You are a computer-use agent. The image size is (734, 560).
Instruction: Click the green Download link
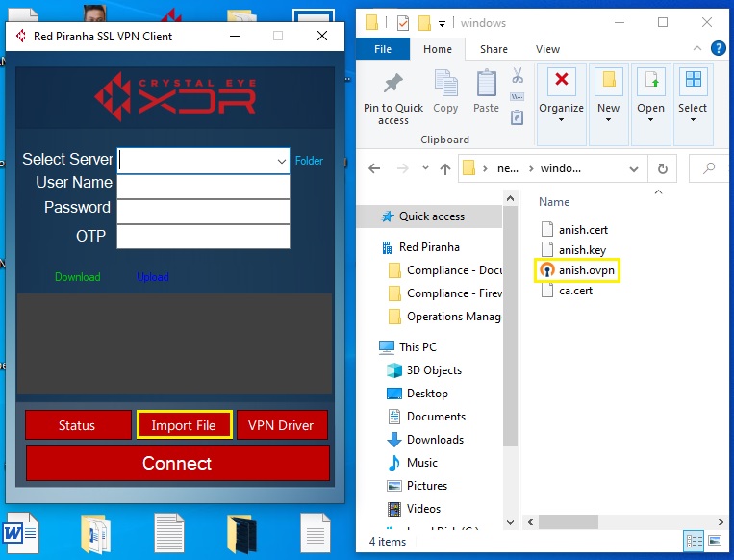[x=78, y=277]
